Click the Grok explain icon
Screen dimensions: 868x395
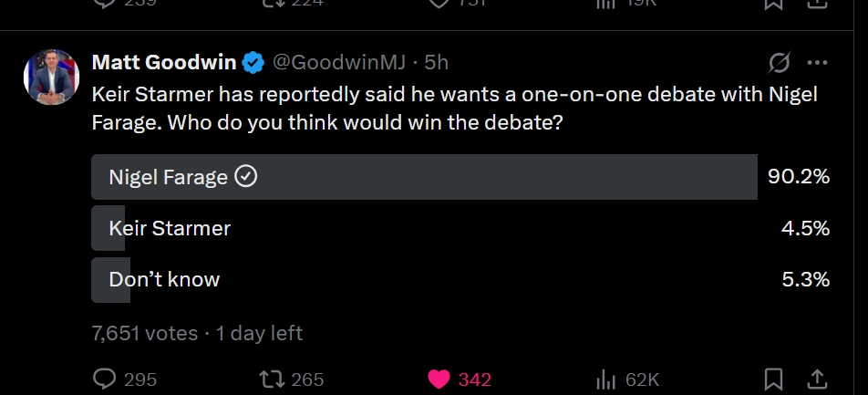click(x=779, y=63)
